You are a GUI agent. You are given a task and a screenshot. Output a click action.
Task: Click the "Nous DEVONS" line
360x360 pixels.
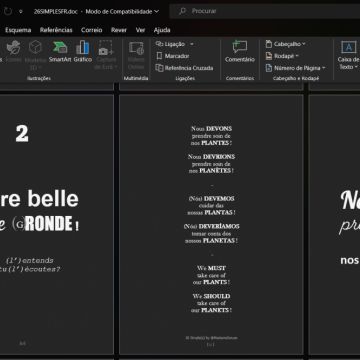[x=211, y=129]
